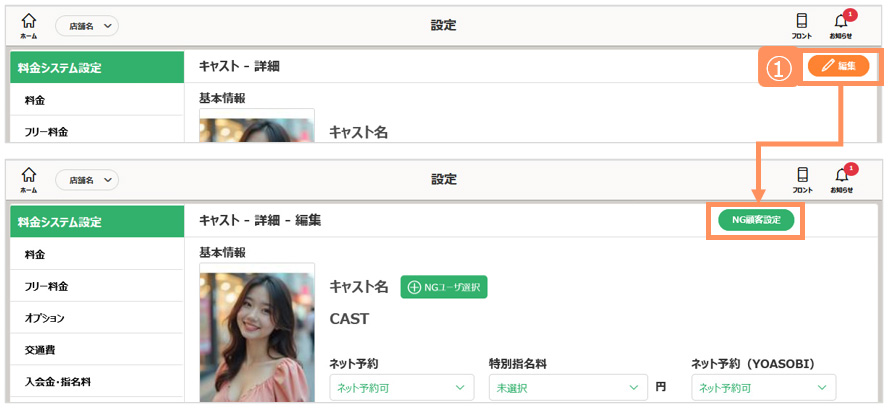Click the home icon in the lower edit screen
888x408 pixels.
point(28,178)
